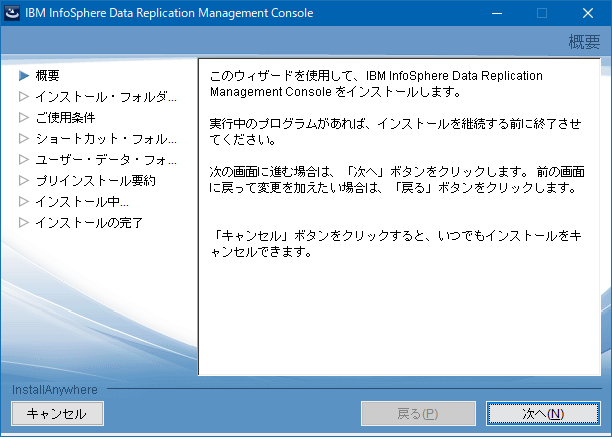Click the キャンセル button
The height and width of the screenshot is (437, 612).
point(57,414)
